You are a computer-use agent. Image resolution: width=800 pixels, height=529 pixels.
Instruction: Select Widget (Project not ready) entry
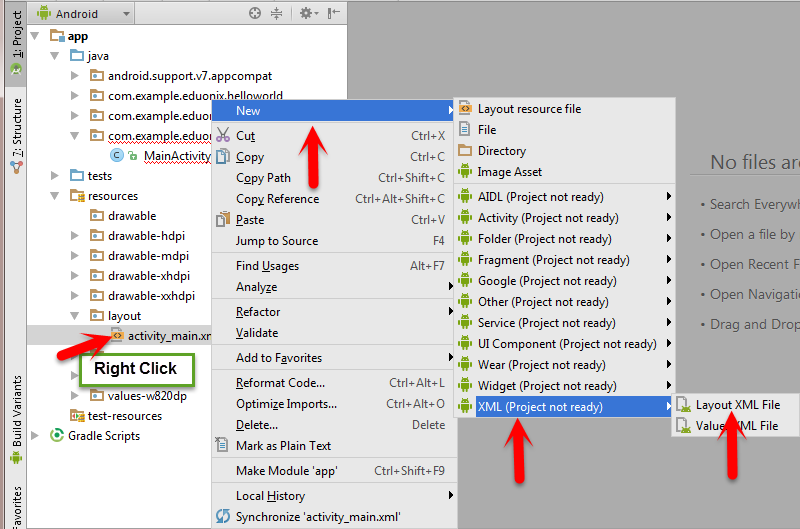coord(565,386)
